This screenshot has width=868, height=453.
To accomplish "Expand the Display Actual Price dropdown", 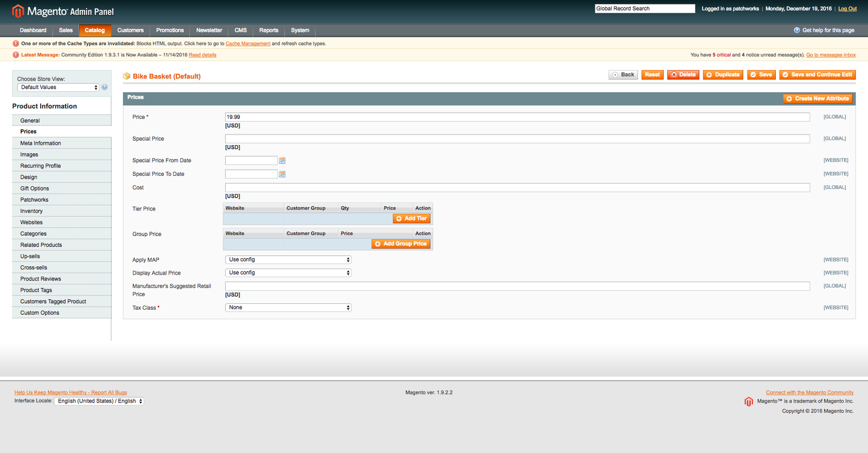I will click(x=288, y=273).
